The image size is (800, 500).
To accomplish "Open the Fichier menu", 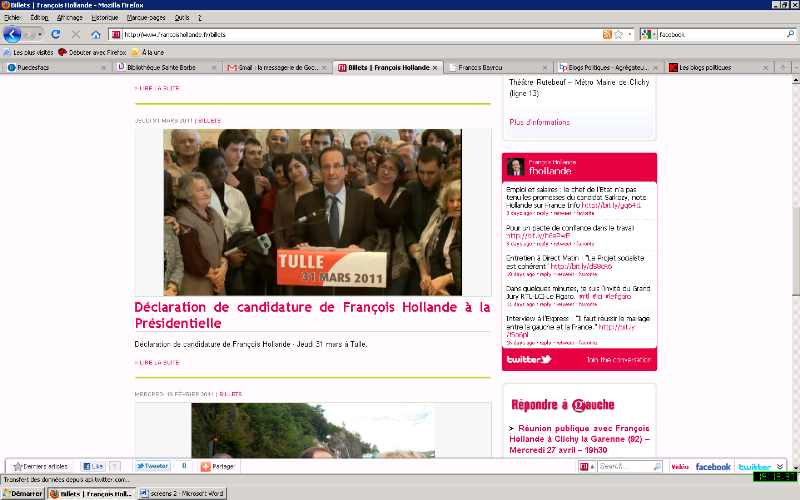I will (12, 17).
